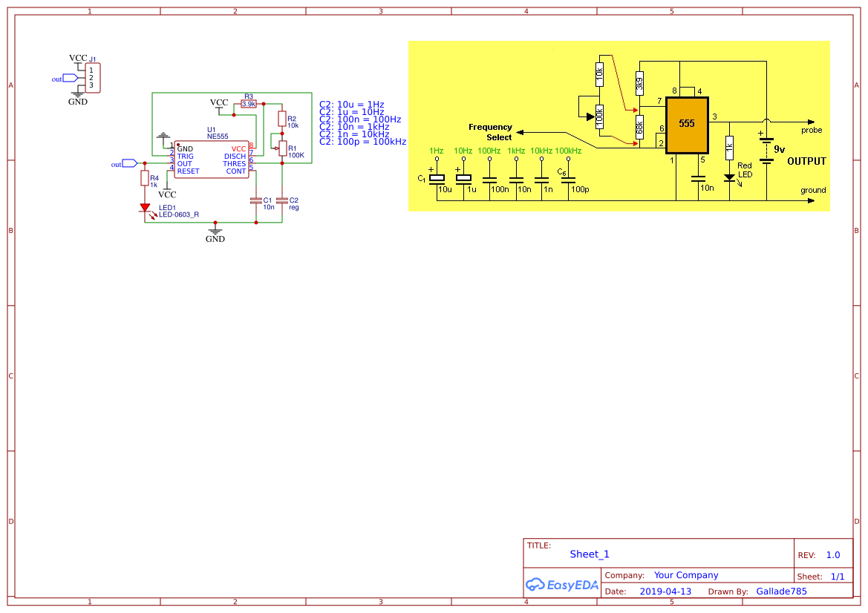Click the date 2019-04-13 in the title block
868x613 pixels.
click(665, 591)
